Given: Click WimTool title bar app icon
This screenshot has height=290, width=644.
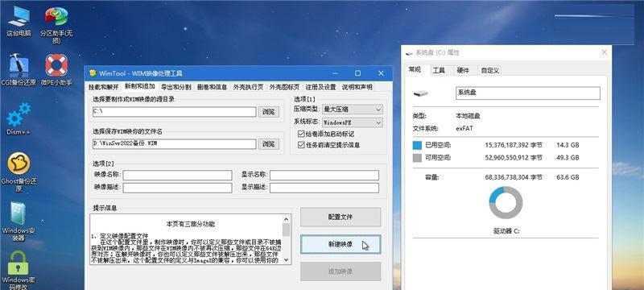Looking at the screenshot, I should pos(93,73).
